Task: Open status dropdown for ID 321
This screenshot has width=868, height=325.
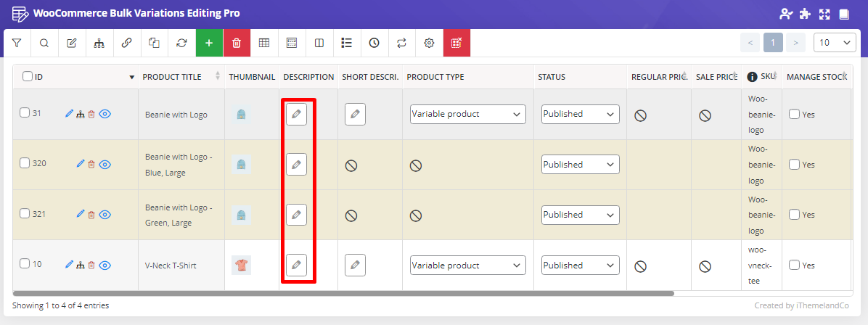Action: pos(580,214)
